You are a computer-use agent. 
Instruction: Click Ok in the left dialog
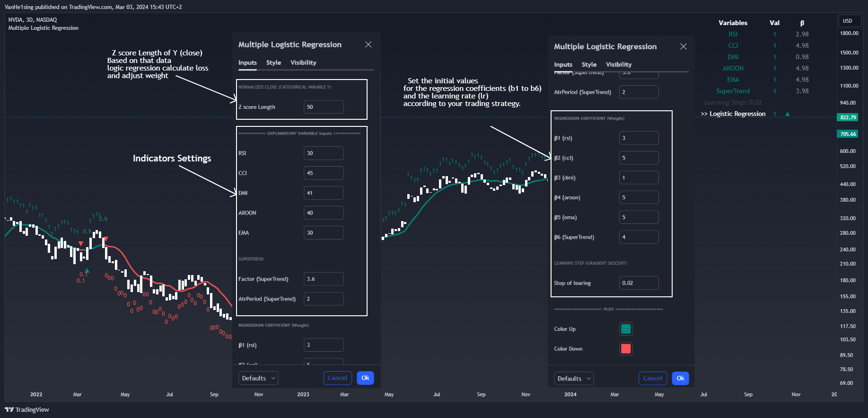(365, 378)
